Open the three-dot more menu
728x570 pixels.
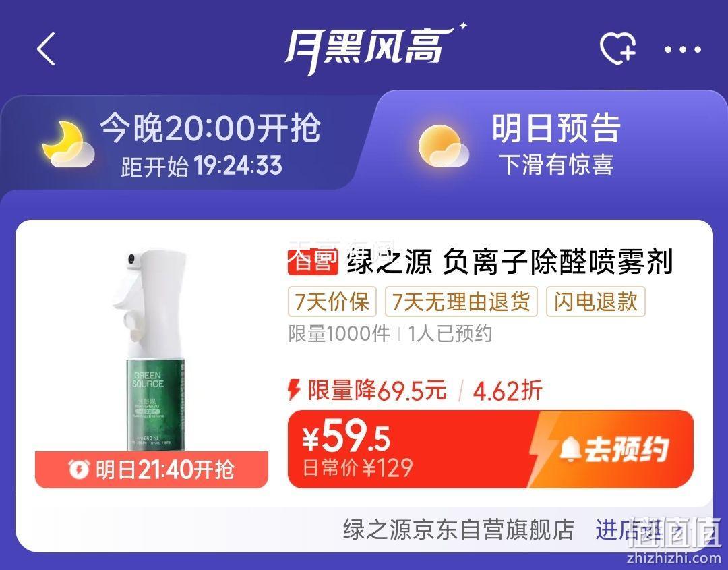[x=682, y=49]
